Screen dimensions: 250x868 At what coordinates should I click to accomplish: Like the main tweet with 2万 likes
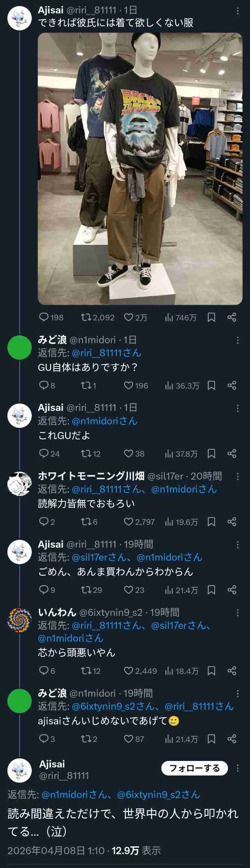(129, 318)
